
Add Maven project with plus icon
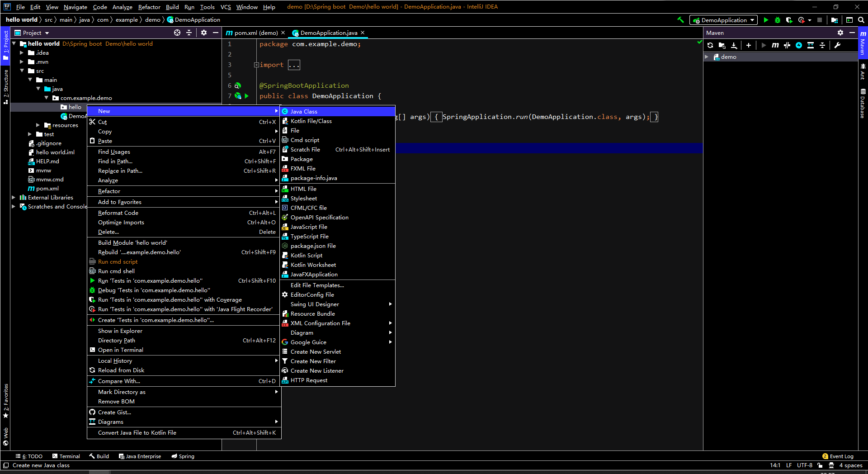point(749,45)
